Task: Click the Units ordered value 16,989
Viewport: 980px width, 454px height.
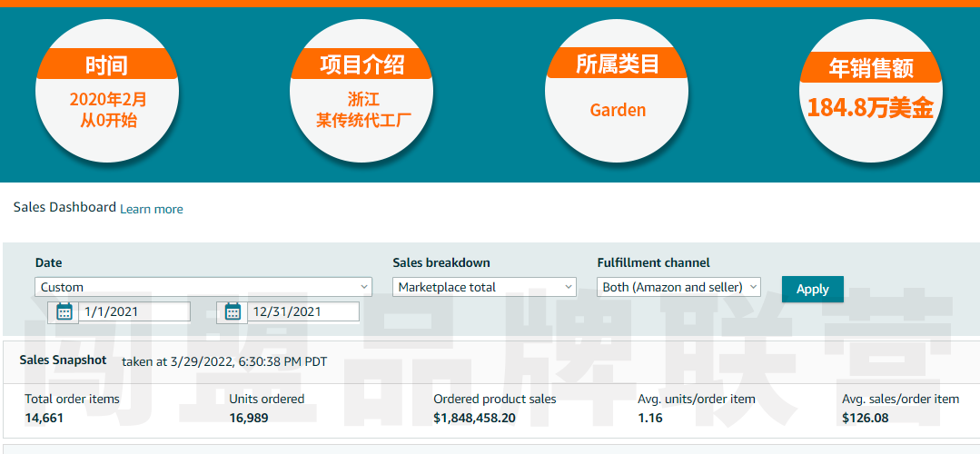Action: pos(249,418)
